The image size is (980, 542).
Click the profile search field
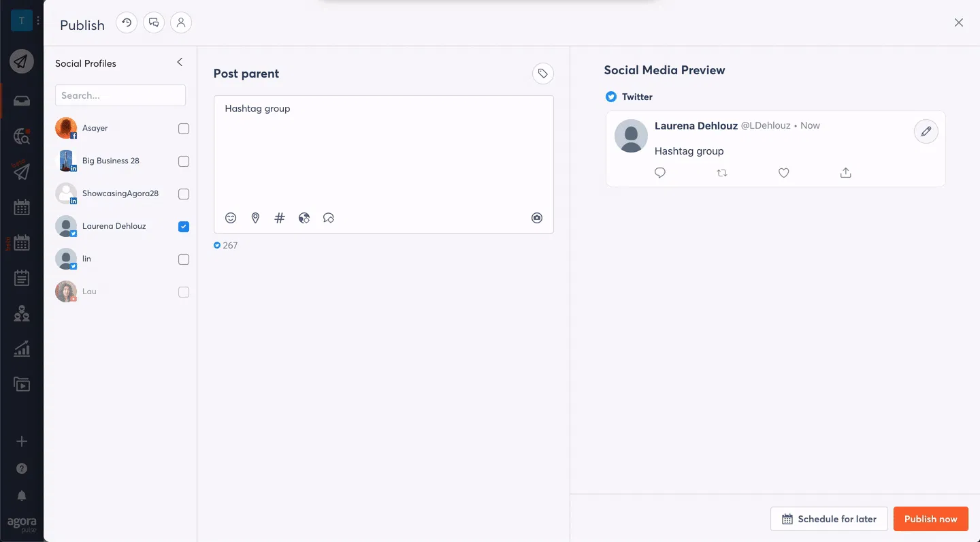click(x=120, y=95)
